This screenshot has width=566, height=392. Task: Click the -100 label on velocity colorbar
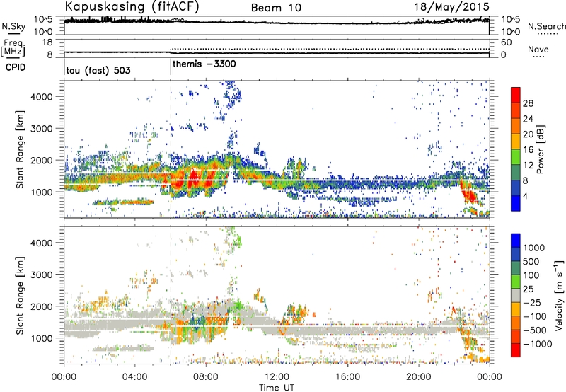[533, 316]
